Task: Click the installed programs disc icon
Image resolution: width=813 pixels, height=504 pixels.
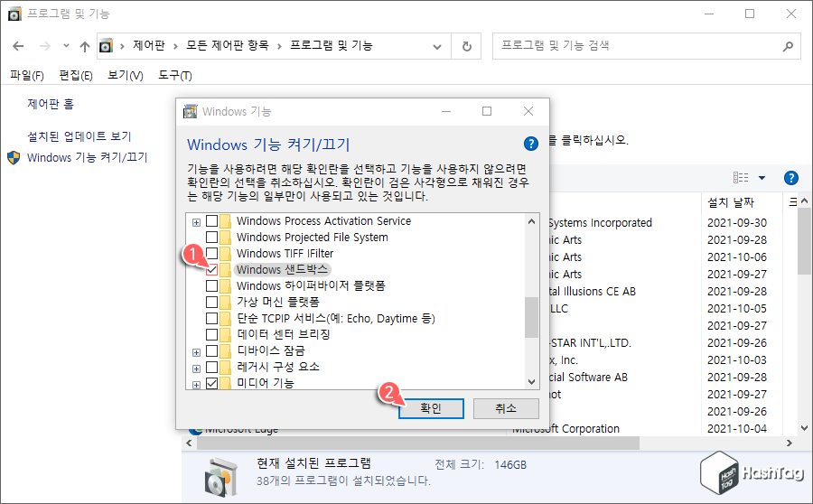Action: (220, 478)
